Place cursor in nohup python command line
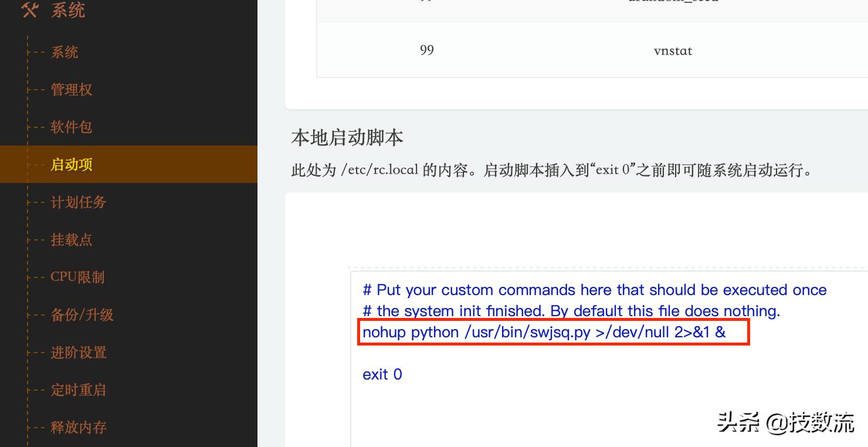The height and width of the screenshot is (447, 868). (544, 332)
